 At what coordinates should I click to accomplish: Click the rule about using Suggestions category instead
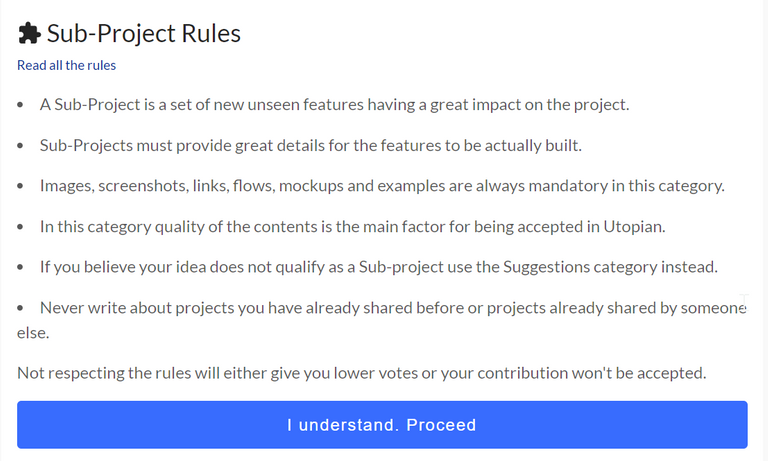tap(379, 267)
